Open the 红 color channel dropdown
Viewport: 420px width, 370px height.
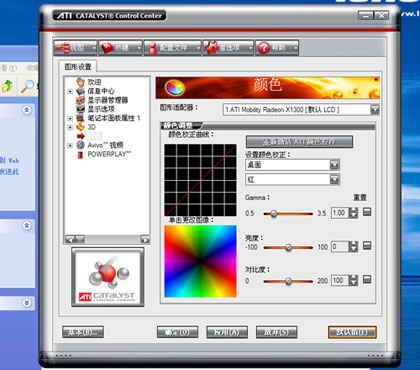coord(292,179)
